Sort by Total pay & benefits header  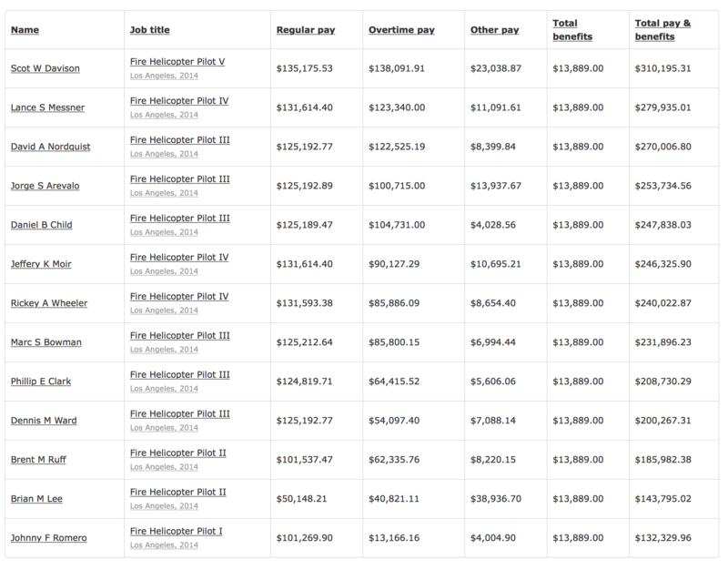tap(662, 29)
